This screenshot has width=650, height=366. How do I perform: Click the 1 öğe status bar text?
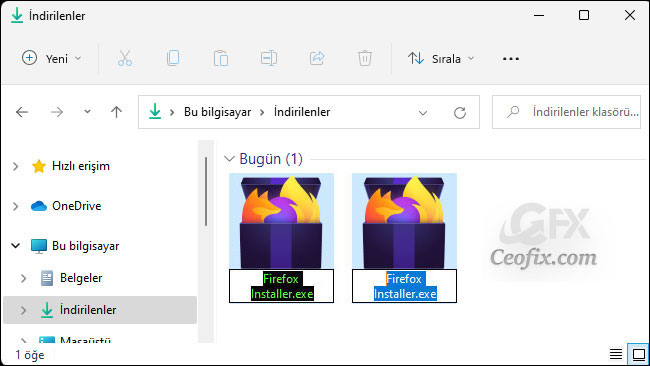pyautogui.click(x=30, y=355)
